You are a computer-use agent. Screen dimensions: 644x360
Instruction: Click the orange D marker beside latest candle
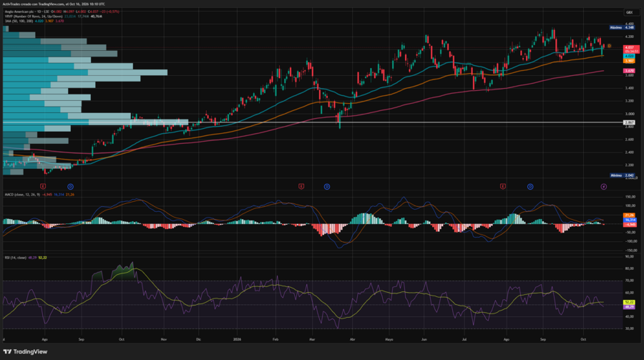609,46
